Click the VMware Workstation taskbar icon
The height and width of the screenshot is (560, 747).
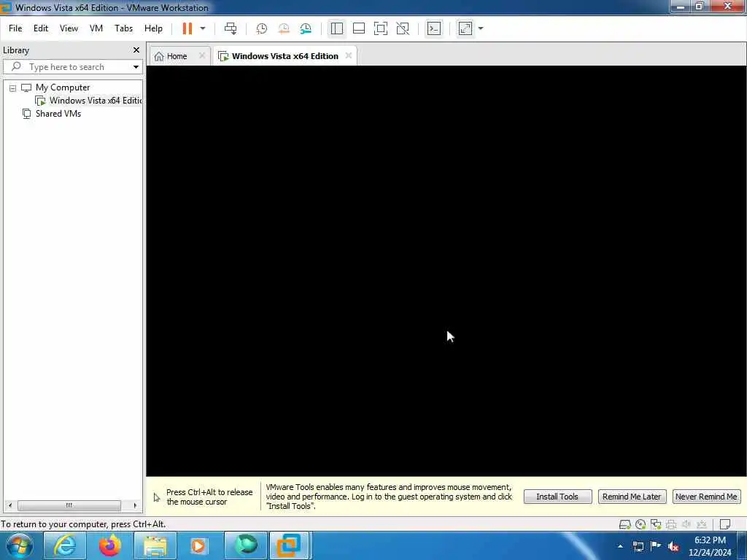290,545
